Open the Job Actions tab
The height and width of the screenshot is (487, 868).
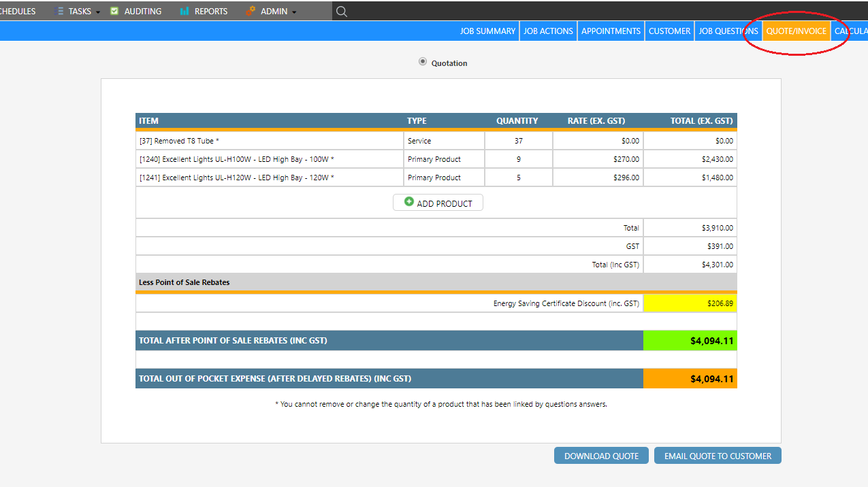tap(548, 31)
